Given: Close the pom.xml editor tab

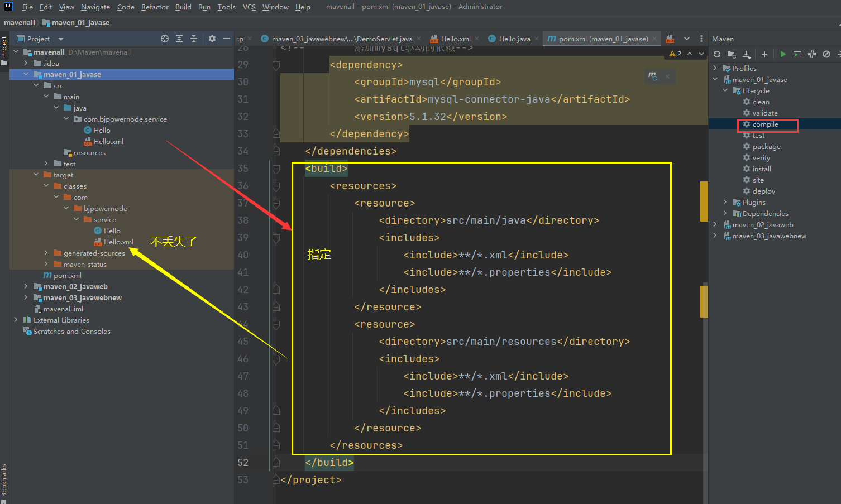Looking at the screenshot, I should [x=654, y=39].
